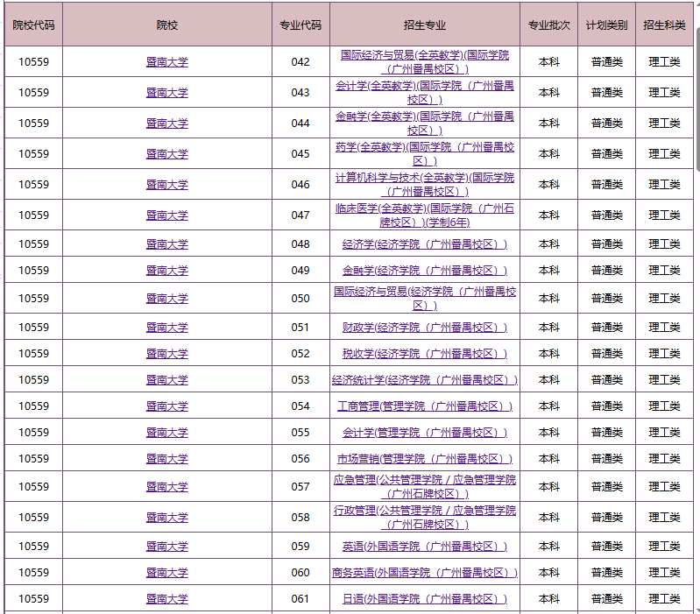Open 暨南大学 link in row 050
This screenshot has height=614, width=700.
click(x=167, y=299)
